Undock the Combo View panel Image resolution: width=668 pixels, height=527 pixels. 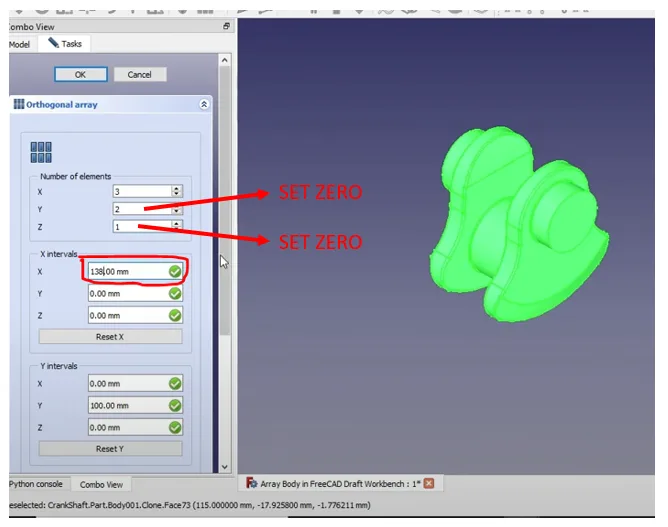point(226,26)
